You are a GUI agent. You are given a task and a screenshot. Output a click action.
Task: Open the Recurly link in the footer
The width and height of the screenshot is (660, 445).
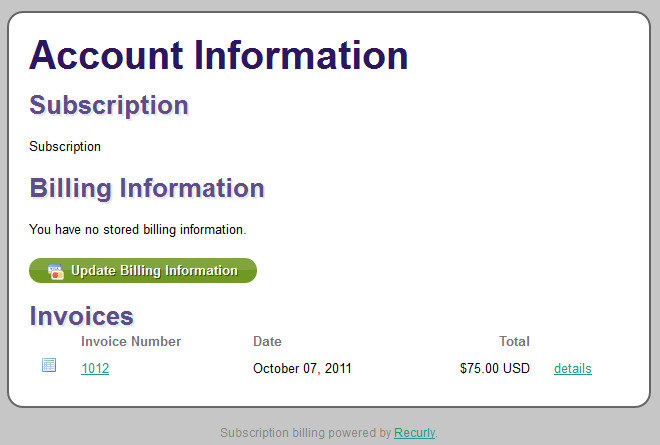click(414, 433)
